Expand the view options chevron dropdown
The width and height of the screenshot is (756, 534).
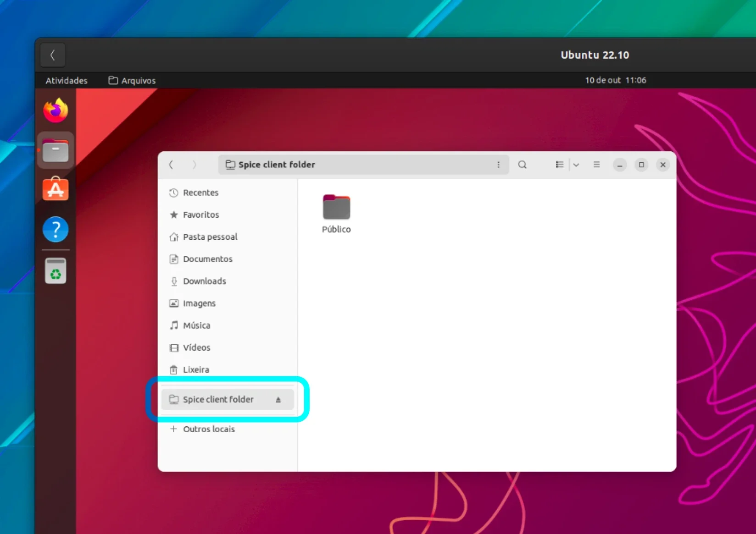click(x=576, y=165)
